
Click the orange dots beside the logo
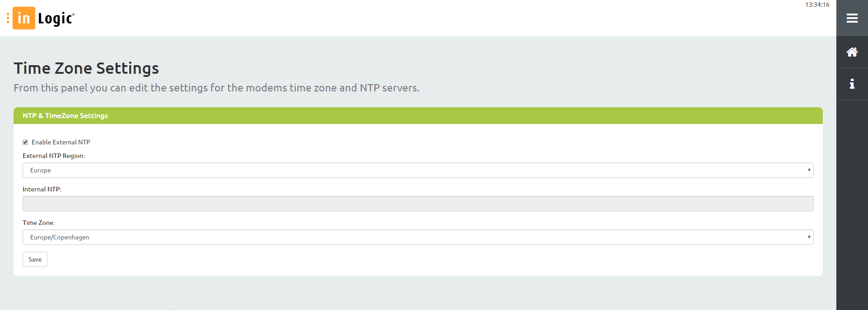[8, 18]
